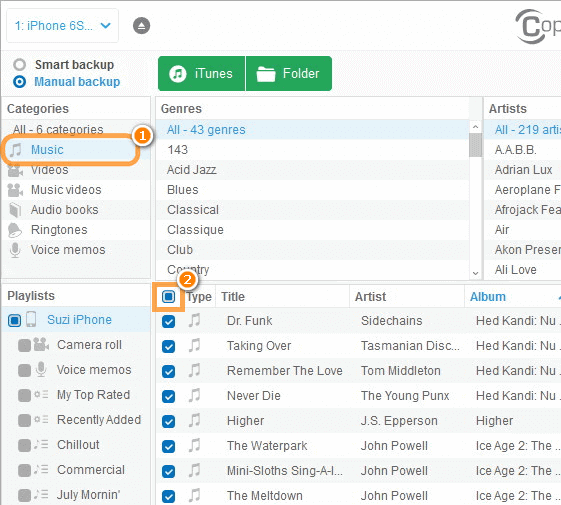Screen dimensions: 561x505
Task: Click the Voice memos microphone icon in Categories
Action: click(15, 250)
